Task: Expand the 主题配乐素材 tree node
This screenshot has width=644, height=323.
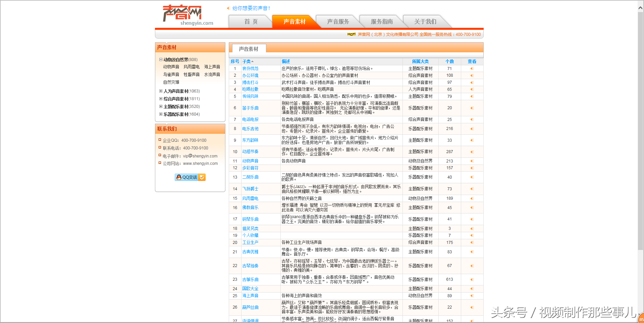Action: tap(161, 107)
